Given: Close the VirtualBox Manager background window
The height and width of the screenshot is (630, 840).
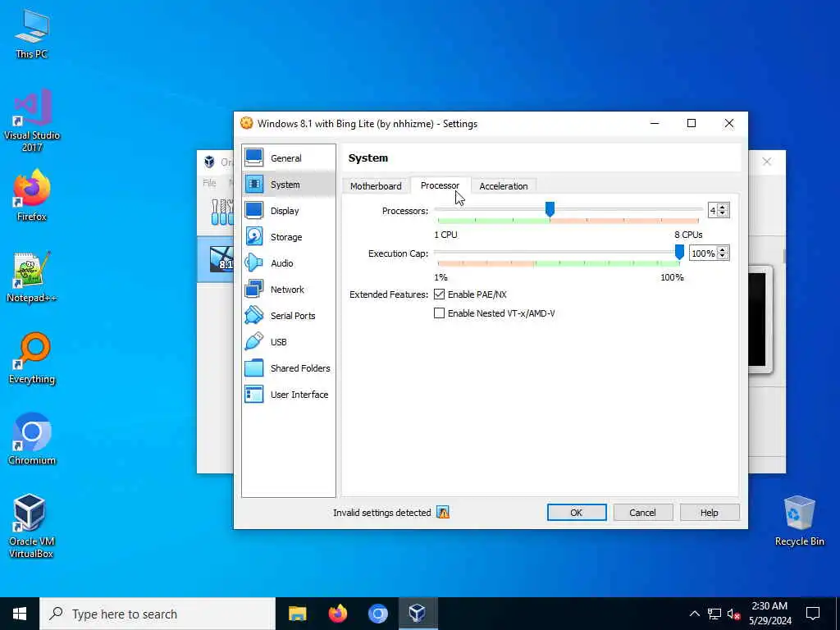Looking at the screenshot, I should [767, 162].
